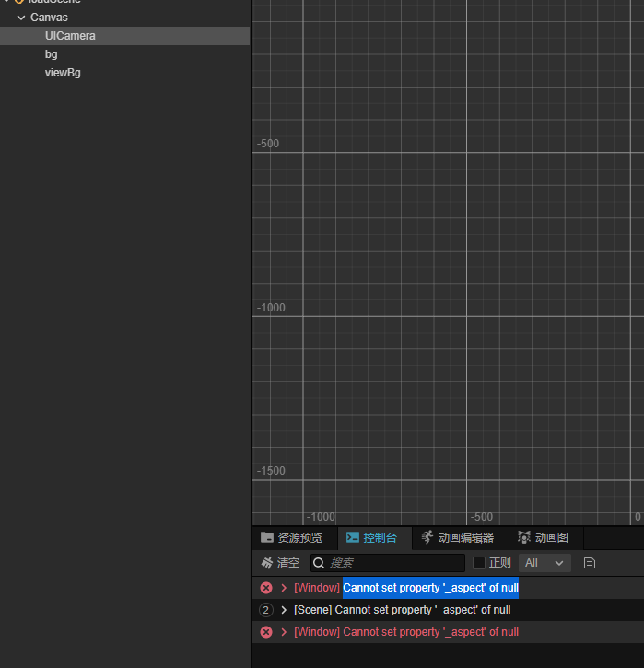Expand the [Scene] error entry
This screenshot has height=668, width=644.
(x=284, y=610)
